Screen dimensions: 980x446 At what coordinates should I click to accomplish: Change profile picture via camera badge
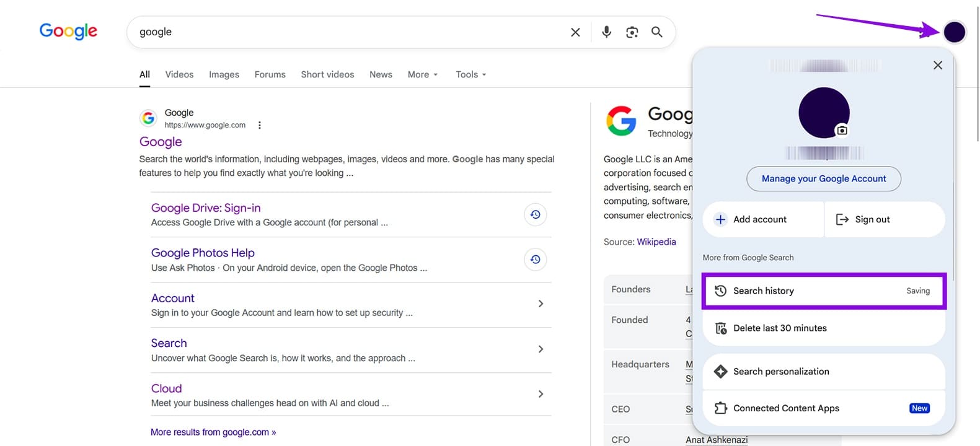842,130
